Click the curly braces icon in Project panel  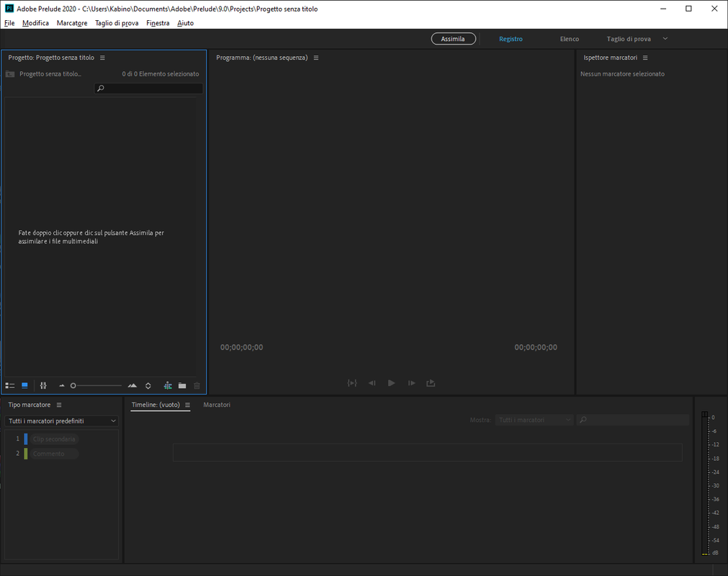[x=43, y=386]
